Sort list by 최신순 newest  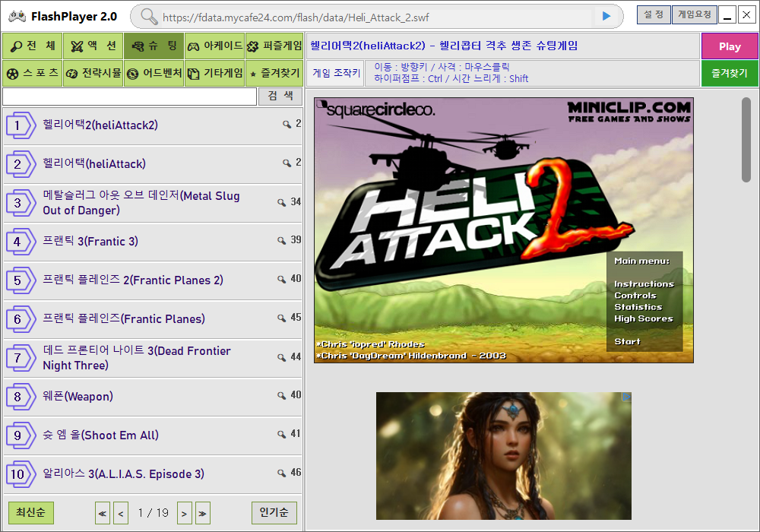[x=31, y=512]
